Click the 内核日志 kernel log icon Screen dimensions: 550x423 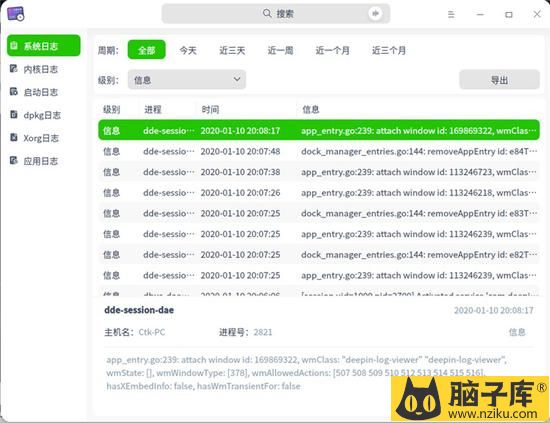(14, 69)
